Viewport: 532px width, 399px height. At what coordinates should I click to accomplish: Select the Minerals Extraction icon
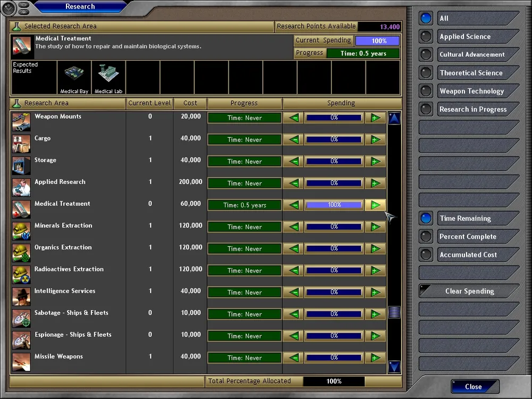click(21, 231)
